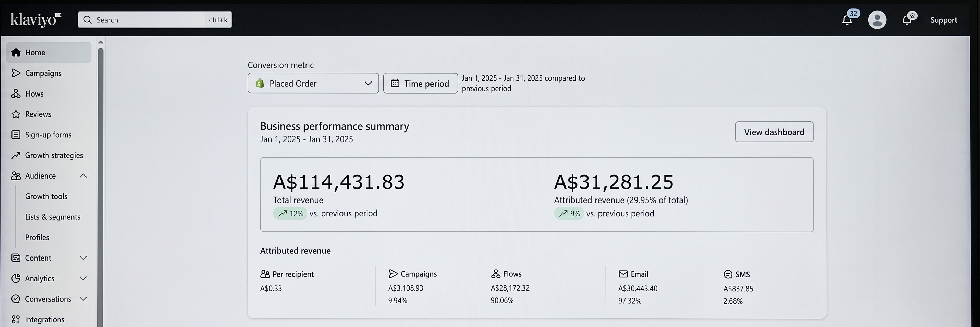Click the Klaviyo logo
The image size is (980, 327).
coord(36,20)
